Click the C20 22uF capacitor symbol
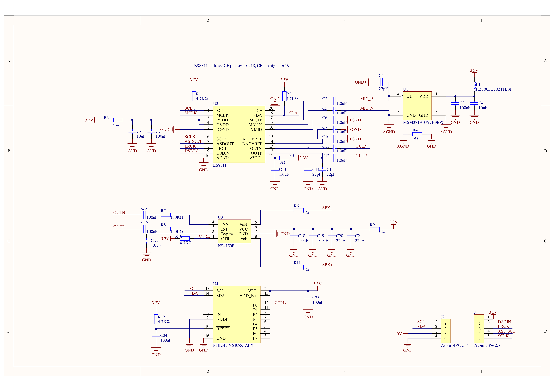The width and height of the screenshot is (555, 392). (332, 236)
